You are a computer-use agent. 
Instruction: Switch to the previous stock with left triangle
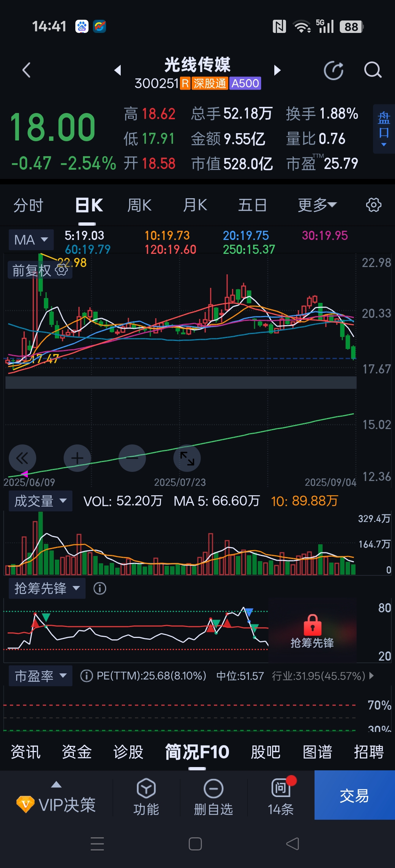[117, 70]
